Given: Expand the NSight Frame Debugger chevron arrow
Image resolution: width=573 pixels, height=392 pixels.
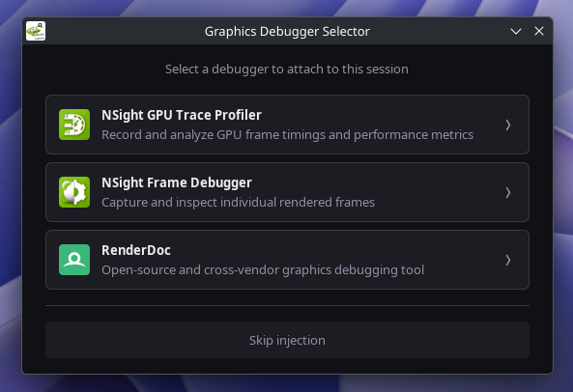Looking at the screenshot, I should click(508, 192).
